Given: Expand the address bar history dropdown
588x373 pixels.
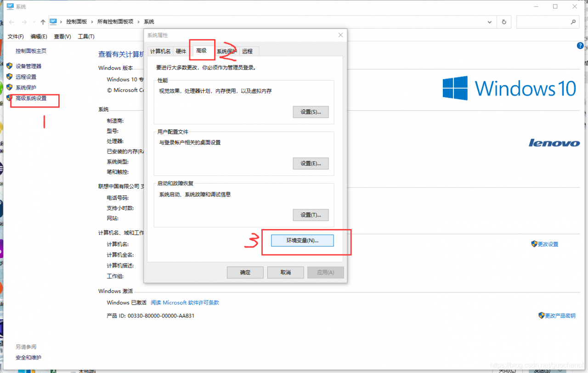Looking at the screenshot, I should pyautogui.click(x=490, y=22).
